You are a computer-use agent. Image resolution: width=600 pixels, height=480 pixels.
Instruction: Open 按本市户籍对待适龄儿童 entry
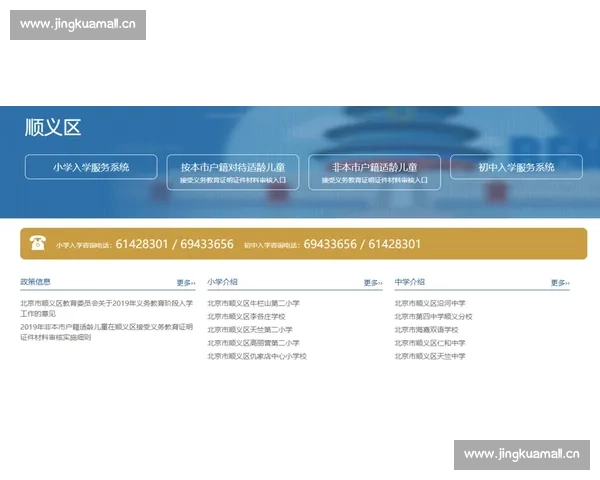233,172
